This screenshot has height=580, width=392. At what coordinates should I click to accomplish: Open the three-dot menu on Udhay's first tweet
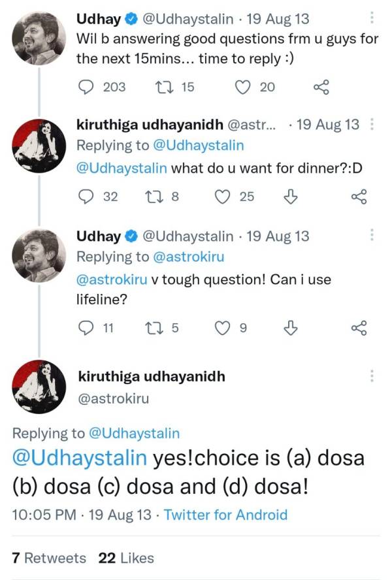373,18
